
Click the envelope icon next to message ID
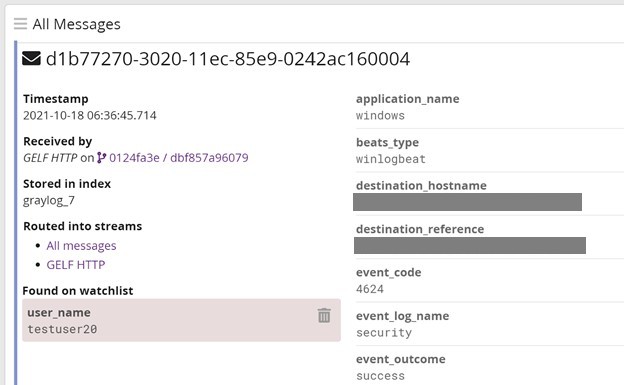[31, 59]
